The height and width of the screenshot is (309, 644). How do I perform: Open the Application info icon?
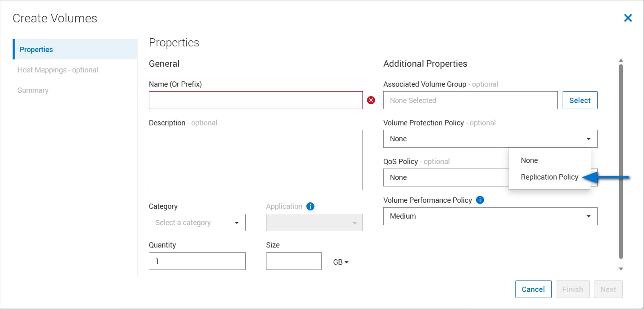[310, 206]
